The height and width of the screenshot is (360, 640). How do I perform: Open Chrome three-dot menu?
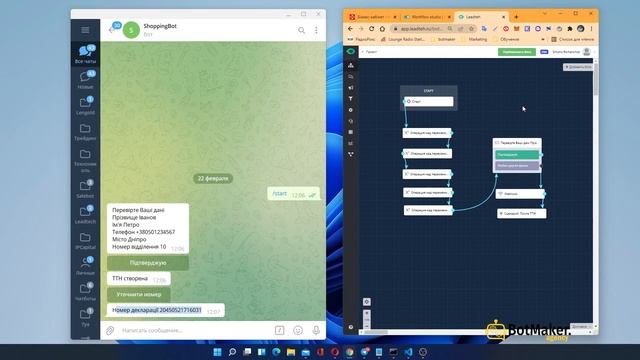click(x=591, y=29)
